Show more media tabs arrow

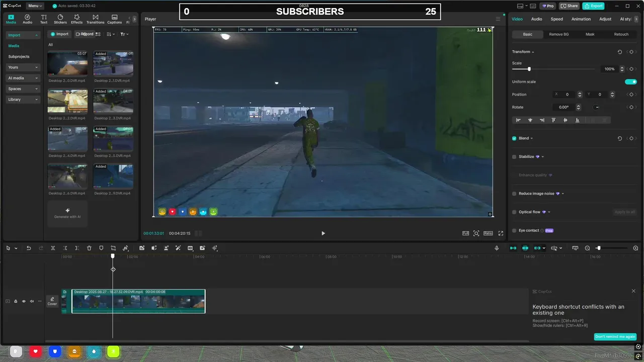[x=134, y=19]
